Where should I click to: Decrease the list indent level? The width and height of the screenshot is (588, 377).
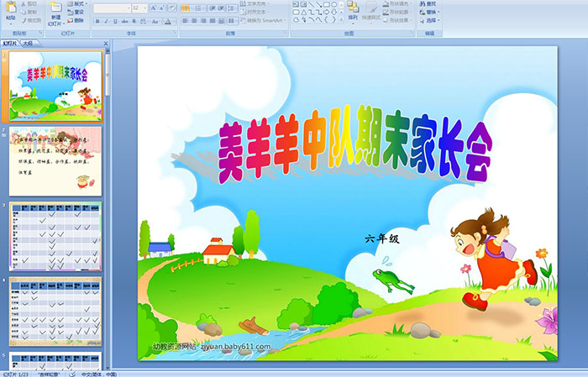click(x=213, y=8)
